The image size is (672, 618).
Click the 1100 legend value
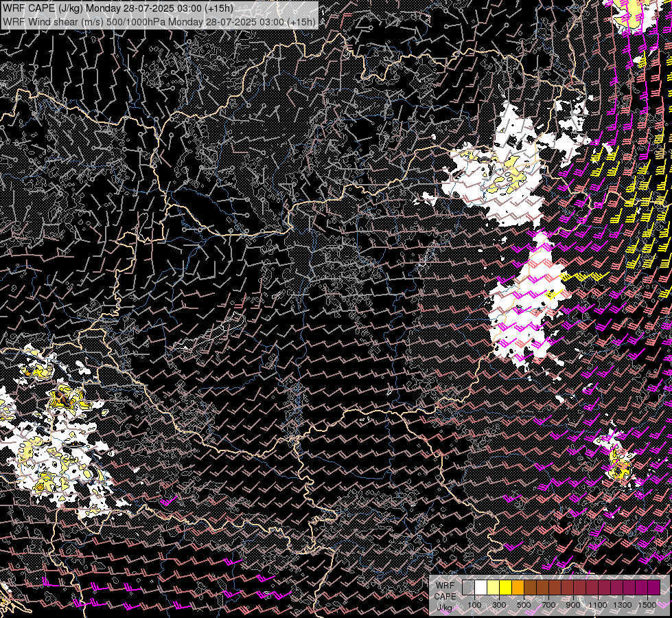(597, 605)
